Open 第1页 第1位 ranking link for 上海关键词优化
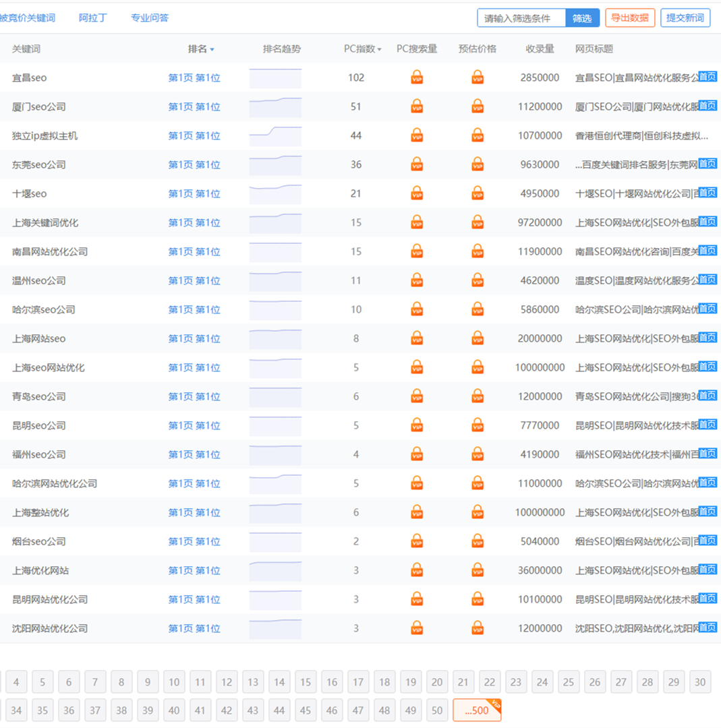 pos(194,222)
